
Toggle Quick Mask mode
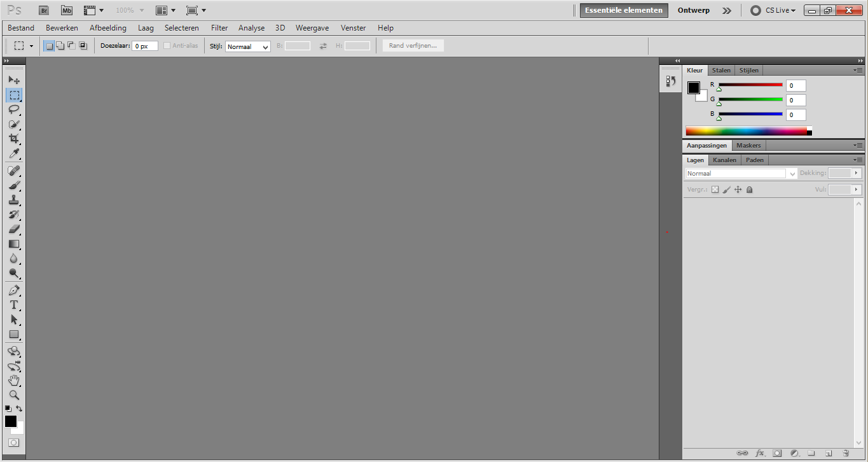(x=14, y=442)
